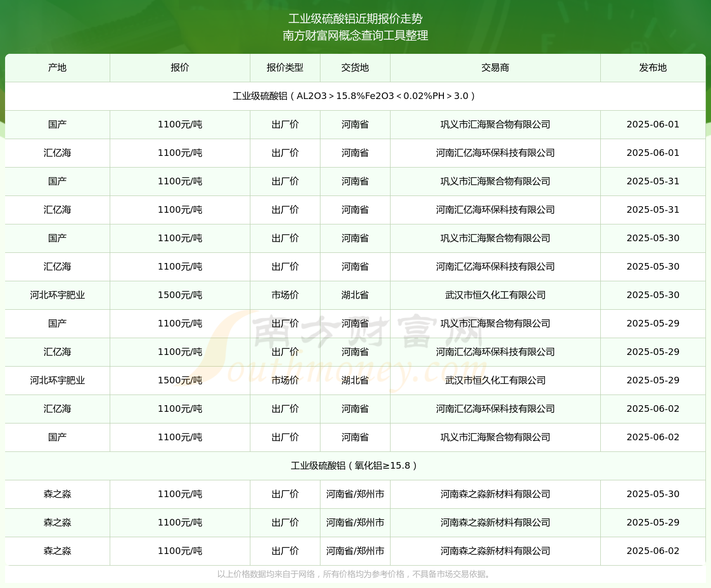Select the section row 氧化铝≥15.8
This screenshot has width=711, height=588.
pos(355,466)
